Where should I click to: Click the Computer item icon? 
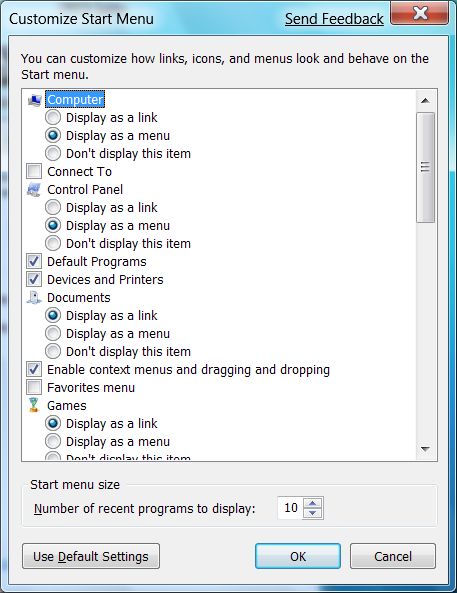[x=34, y=100]
